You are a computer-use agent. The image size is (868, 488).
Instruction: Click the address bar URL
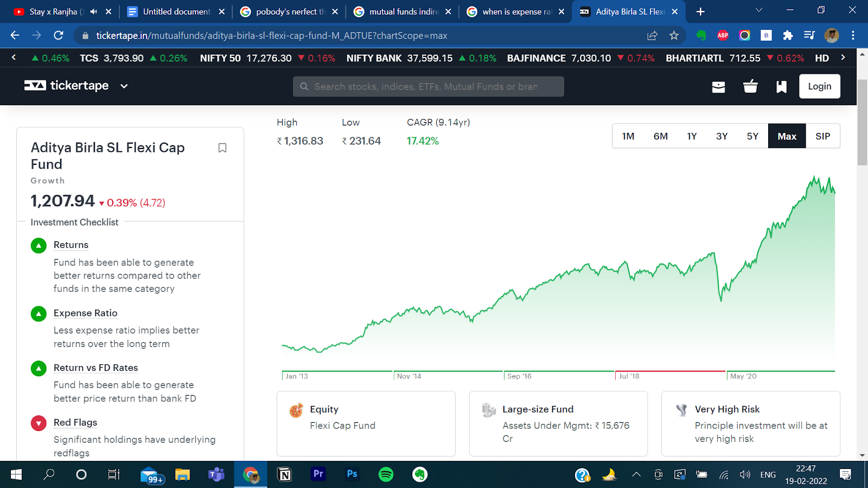pos(271,36)
